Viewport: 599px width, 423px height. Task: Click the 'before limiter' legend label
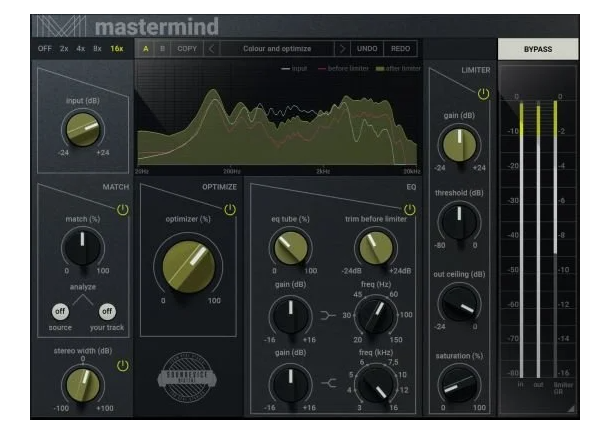click(x=348, y=68)
